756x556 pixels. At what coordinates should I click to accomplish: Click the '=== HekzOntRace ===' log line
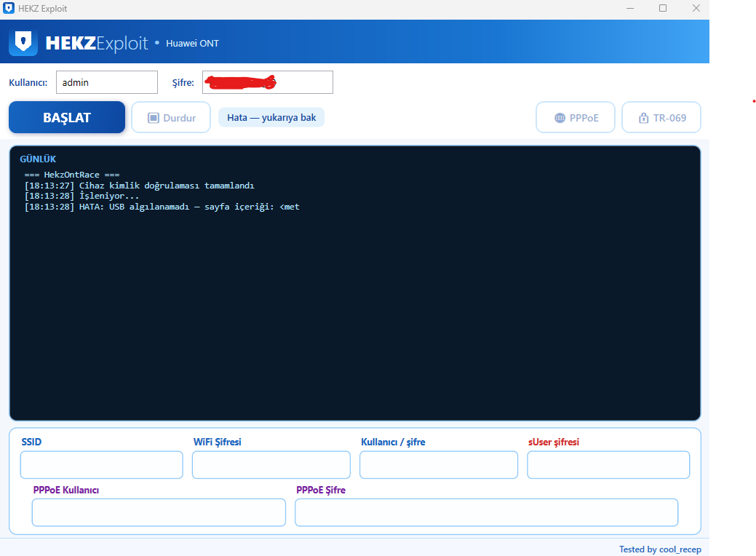tap(72, 175)
